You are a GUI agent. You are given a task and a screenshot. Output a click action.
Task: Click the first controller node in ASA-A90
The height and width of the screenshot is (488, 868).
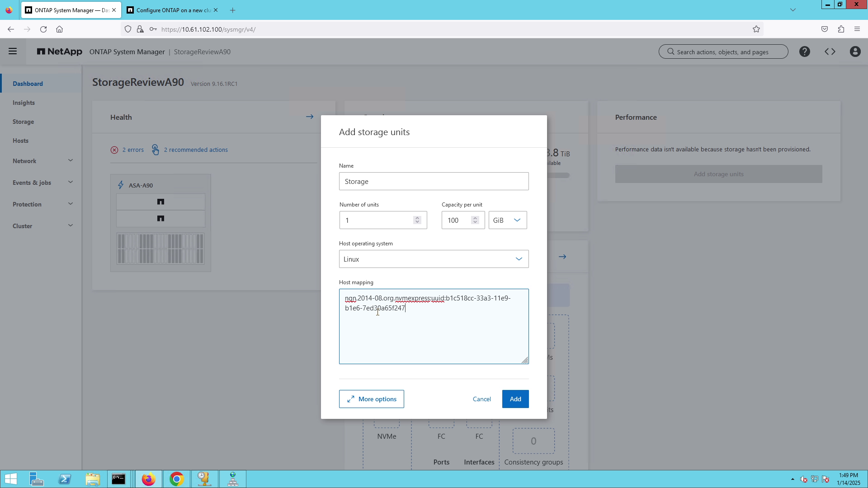coord(160,202)
